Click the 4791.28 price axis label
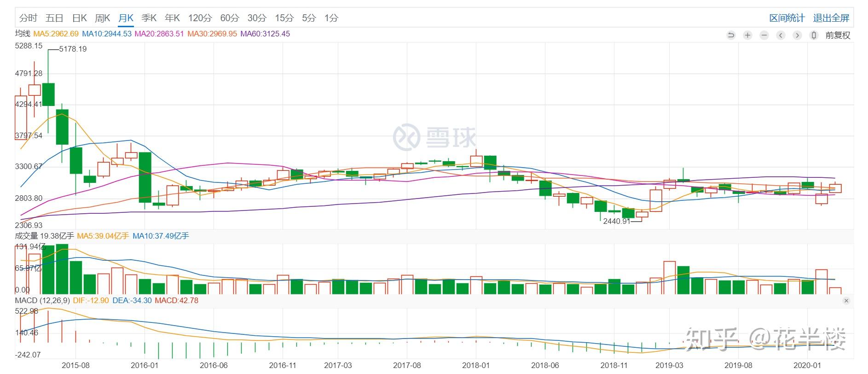This screenshot has width=868, height=374. [x=29, y=73]
